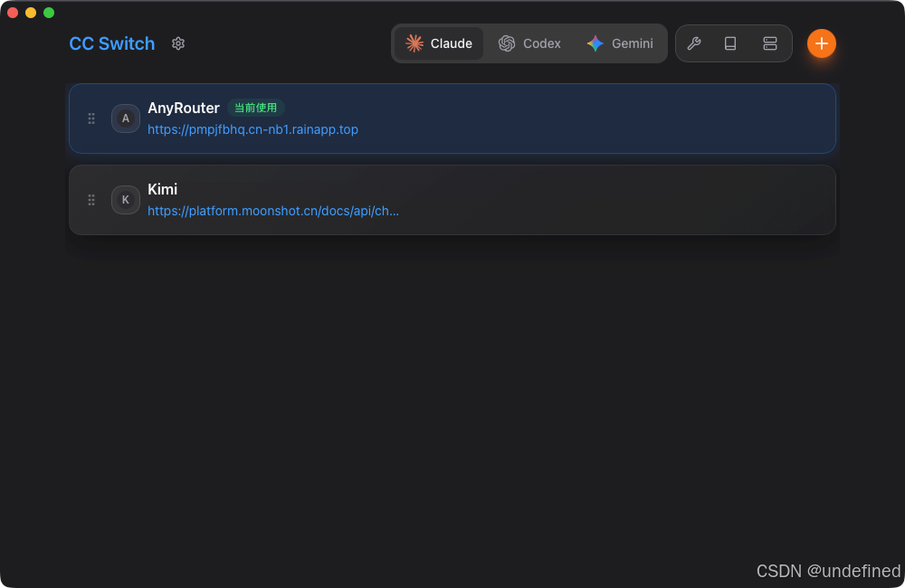Switch to the Gemini tab
905x588 pixels.
coord(620,43)
